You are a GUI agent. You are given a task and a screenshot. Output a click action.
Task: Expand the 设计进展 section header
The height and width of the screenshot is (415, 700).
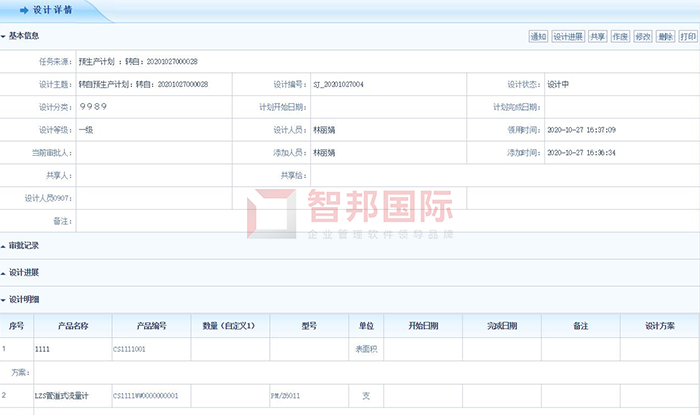[20, 272]
